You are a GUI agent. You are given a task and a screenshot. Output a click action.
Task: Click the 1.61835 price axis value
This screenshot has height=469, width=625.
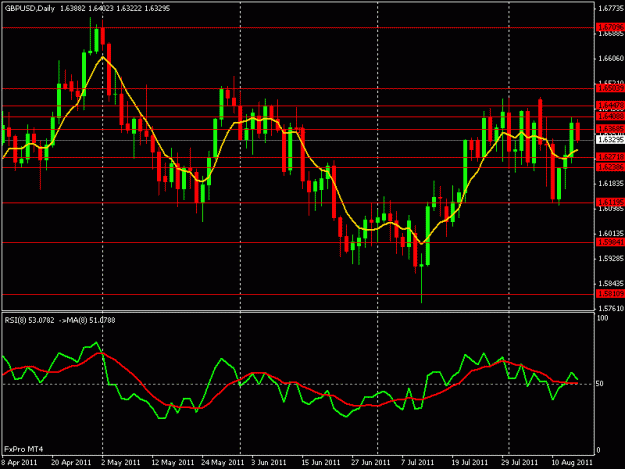[611, 184]
